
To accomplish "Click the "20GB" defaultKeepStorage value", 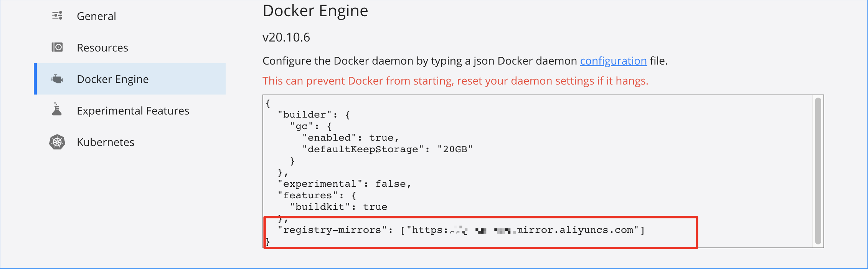I will click(x=455, y=149).
